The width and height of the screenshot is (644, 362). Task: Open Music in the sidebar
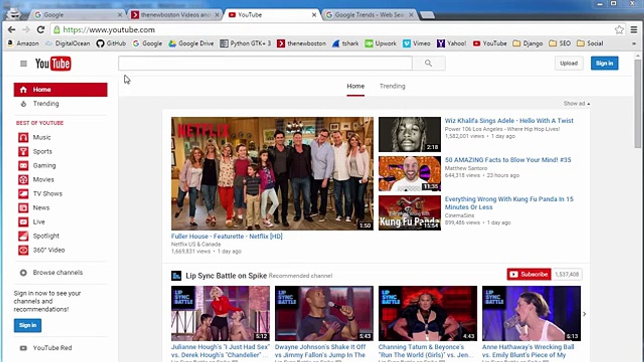click(42, 137)
